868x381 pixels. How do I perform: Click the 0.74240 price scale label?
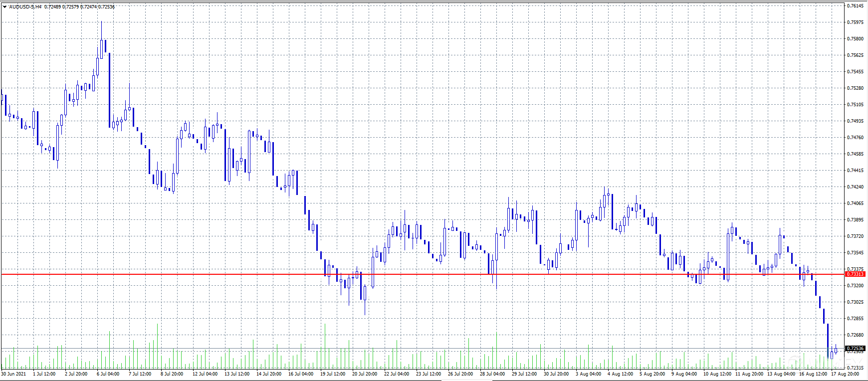tap(855, 187)
